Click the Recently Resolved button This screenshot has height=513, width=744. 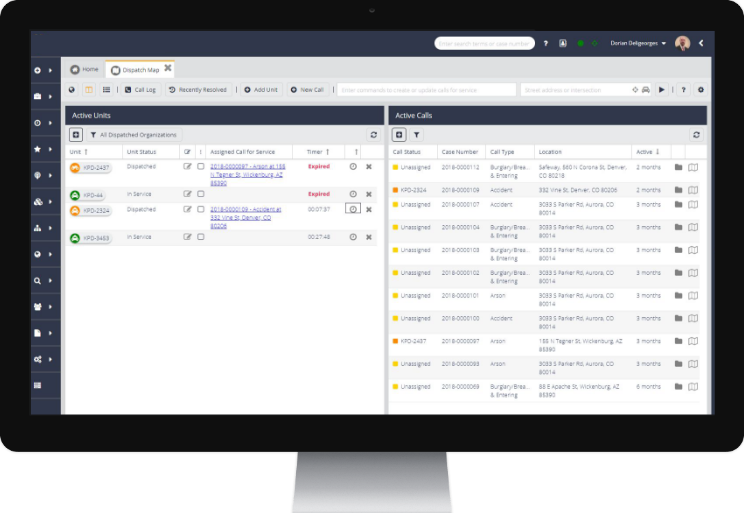tap(198, 90)
